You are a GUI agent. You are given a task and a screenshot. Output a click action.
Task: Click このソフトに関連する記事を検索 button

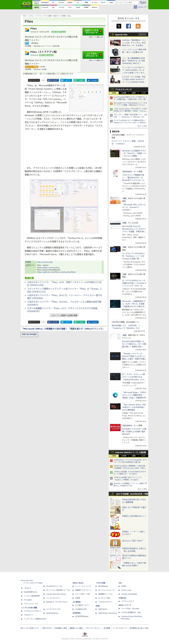click(64, 315)
